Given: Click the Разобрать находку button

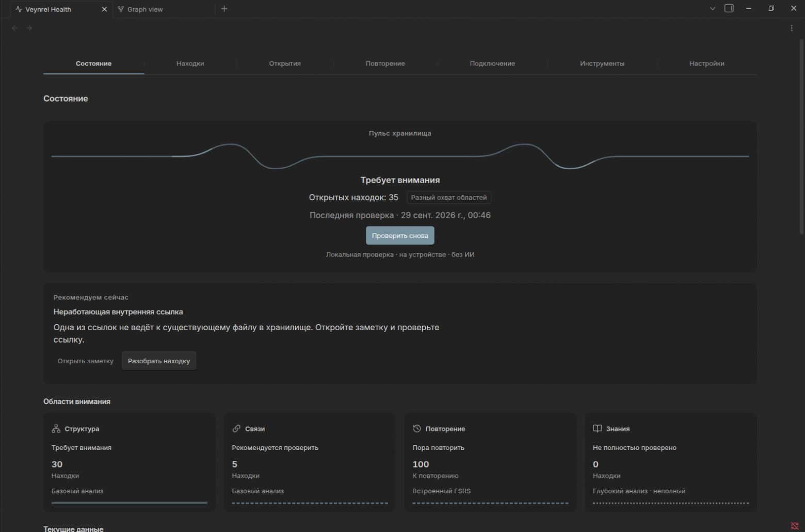Looking at the screenshot, I should pos(159,361).
